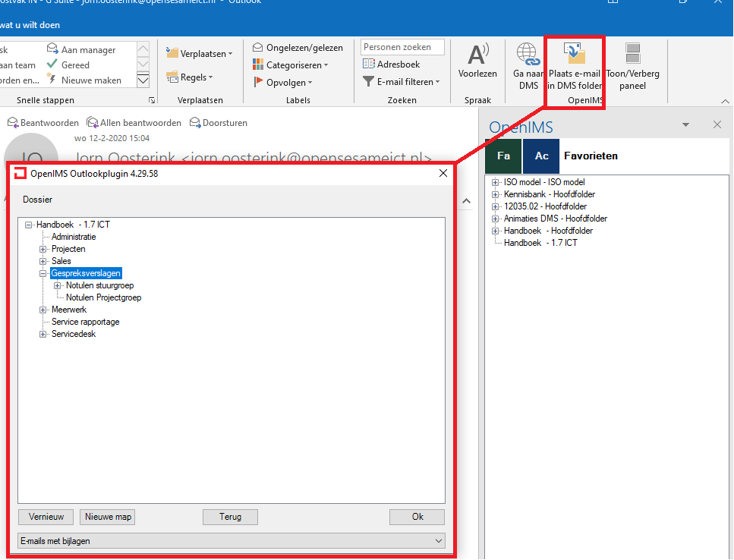This screenshot has width=734, height=560.
Task: Expand Sales folder
Action: 43,261
